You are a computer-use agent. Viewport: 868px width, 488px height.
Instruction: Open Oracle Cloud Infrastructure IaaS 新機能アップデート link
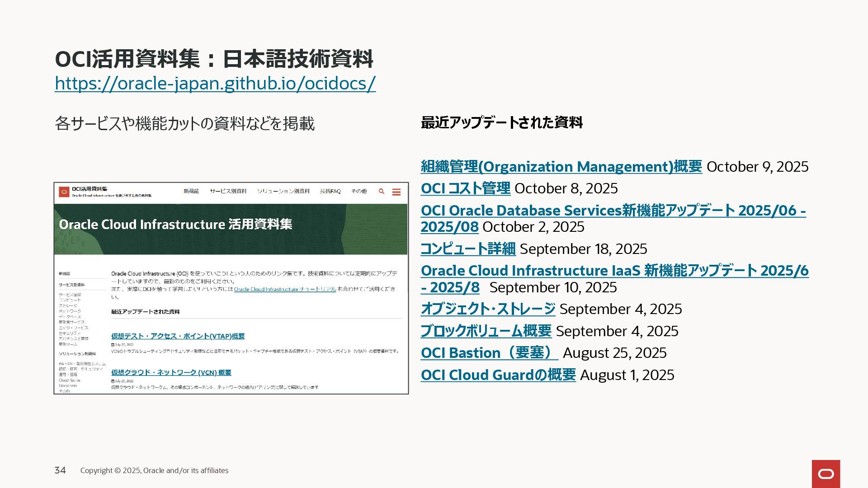tap(614, 271)
